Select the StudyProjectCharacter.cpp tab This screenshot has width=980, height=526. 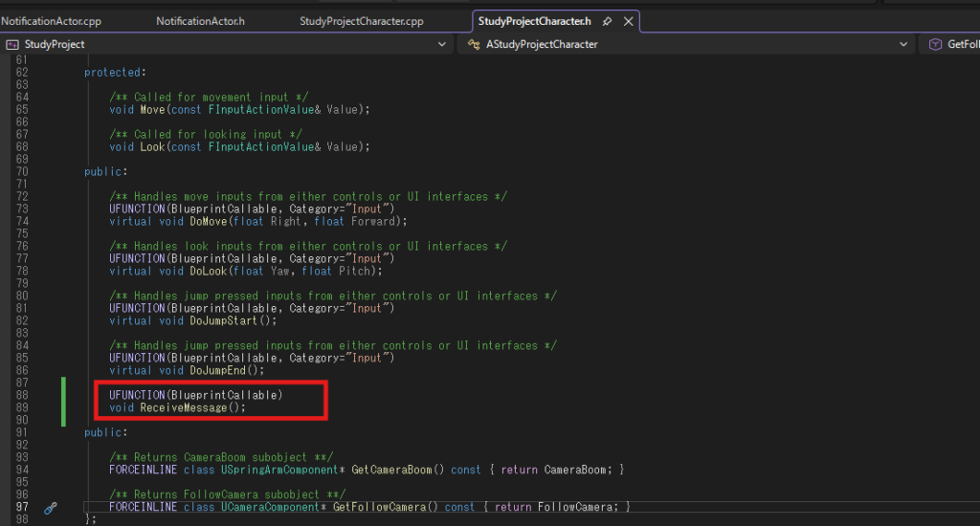click(x=361, y=21)
